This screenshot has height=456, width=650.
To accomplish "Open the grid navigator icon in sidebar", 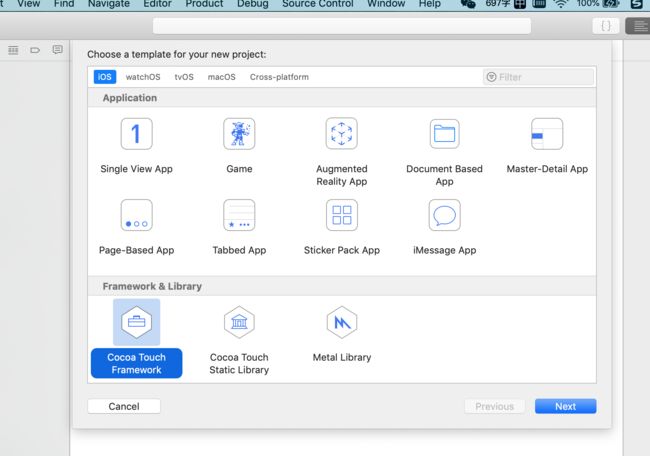I will coord(13,51).
